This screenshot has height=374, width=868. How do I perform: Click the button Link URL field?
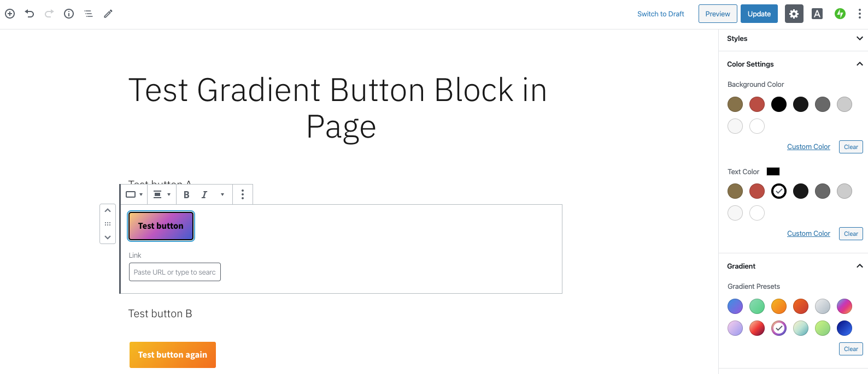(x=174, y=272)
